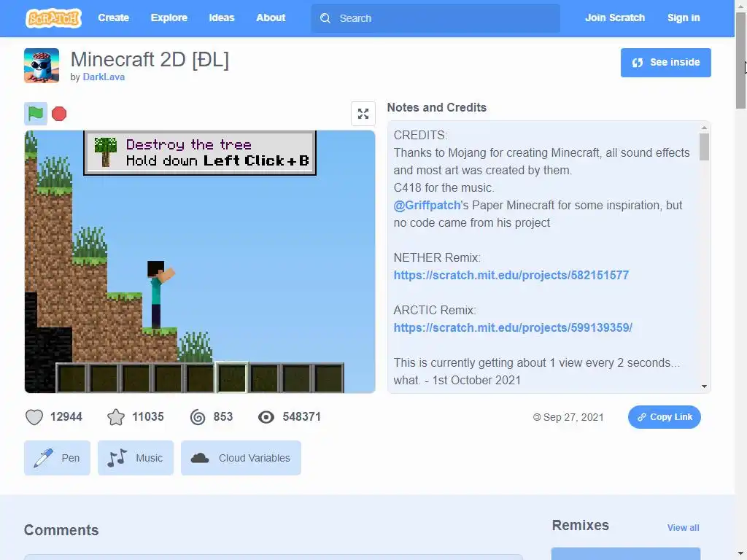Click the See inside button

pos(665,63)
